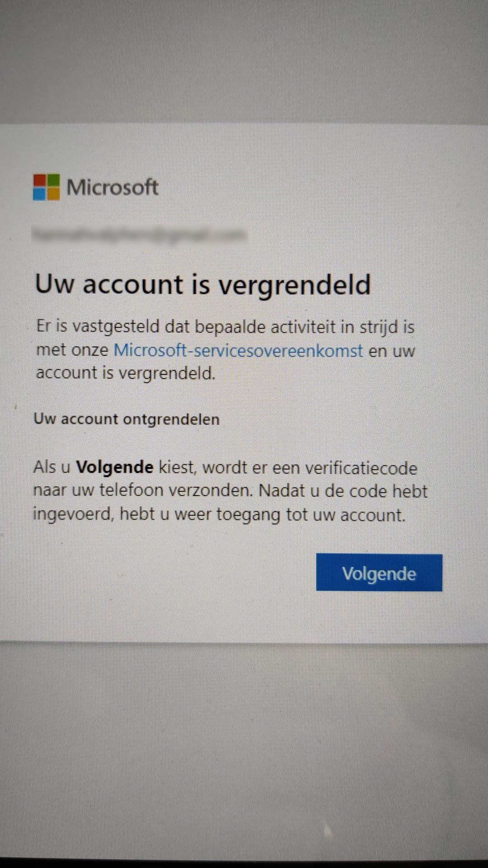Click the empty dialog area left of Volgende button
Viewport: 488px width, 868px height.
172,572
